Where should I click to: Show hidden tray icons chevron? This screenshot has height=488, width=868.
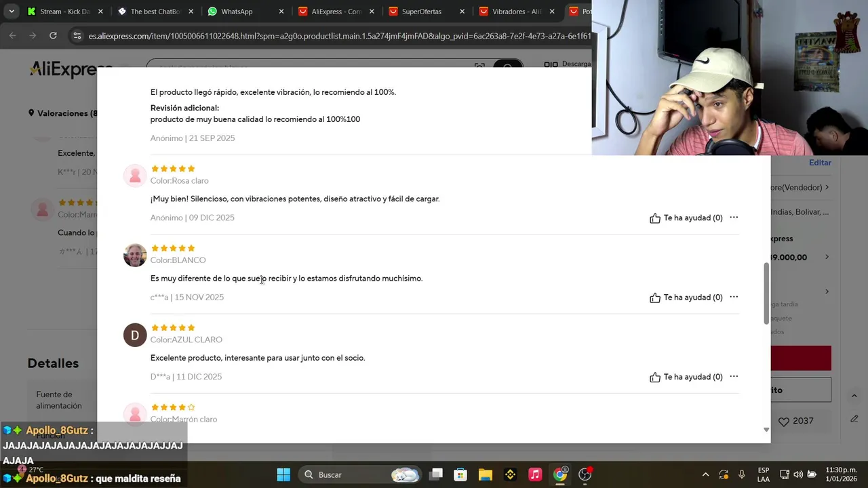point(705,474)
